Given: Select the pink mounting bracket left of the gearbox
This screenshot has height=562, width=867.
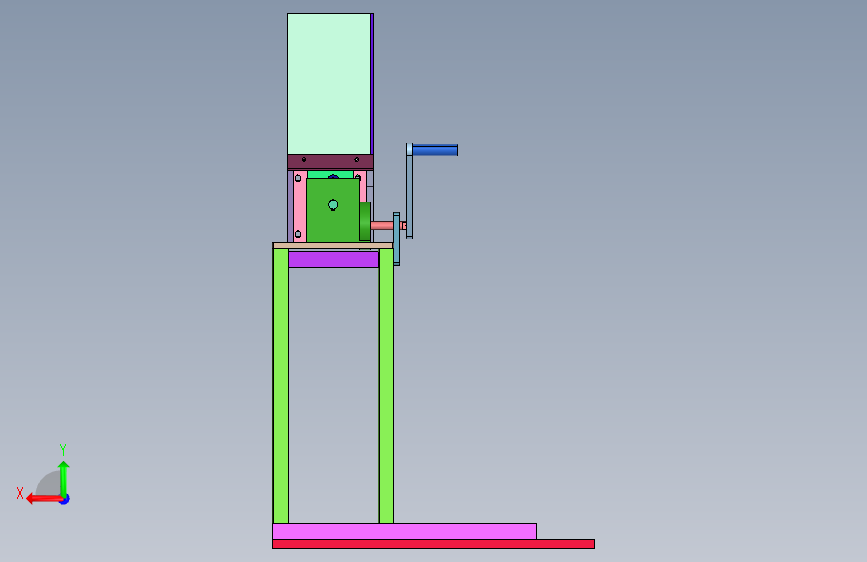Looking at the screenshot, I should click(x=300, y=206).
